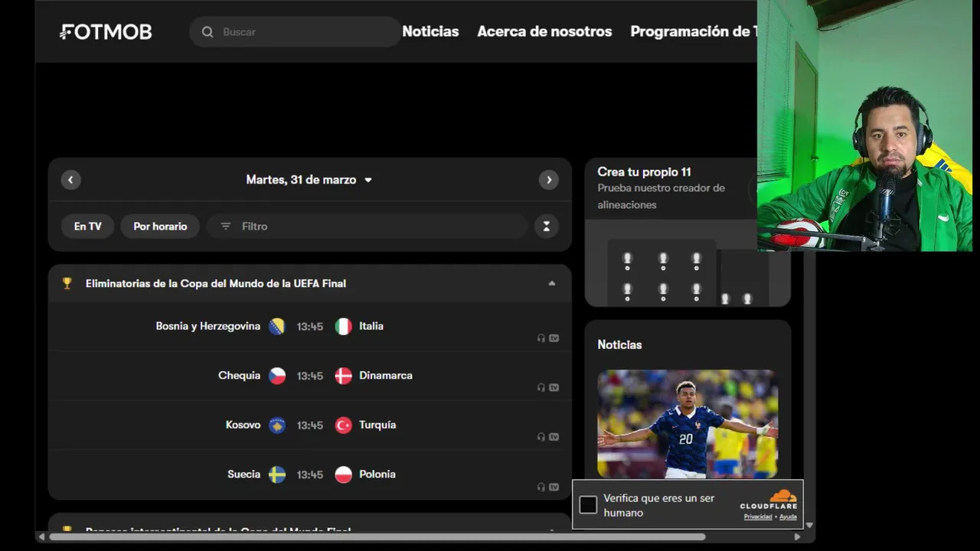Click the Noticias sidebar heading

point(619,345)
